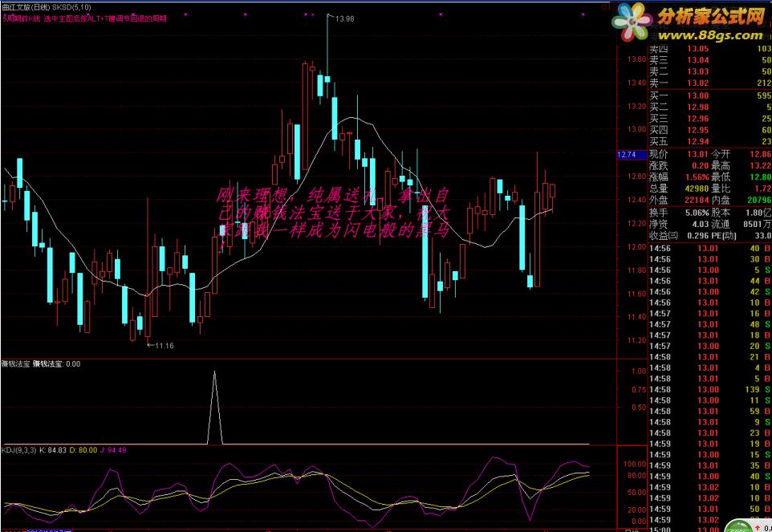Click the 涨跌 0.20 change value
Screen dimensions: 772x532
click(x=701, y=166)
